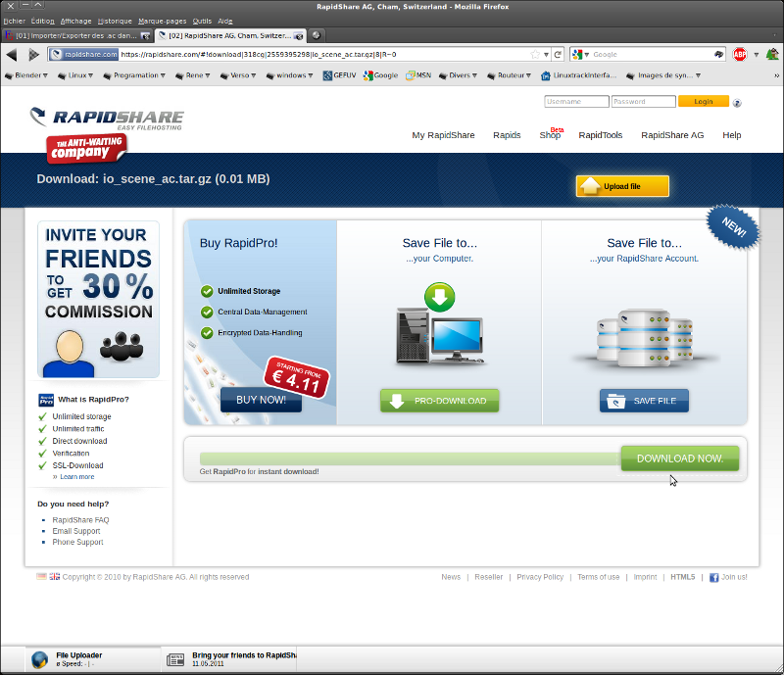Viewport: 784px width, 675px height.
Task: Open the Historique menu
Action: click(115, 21)
